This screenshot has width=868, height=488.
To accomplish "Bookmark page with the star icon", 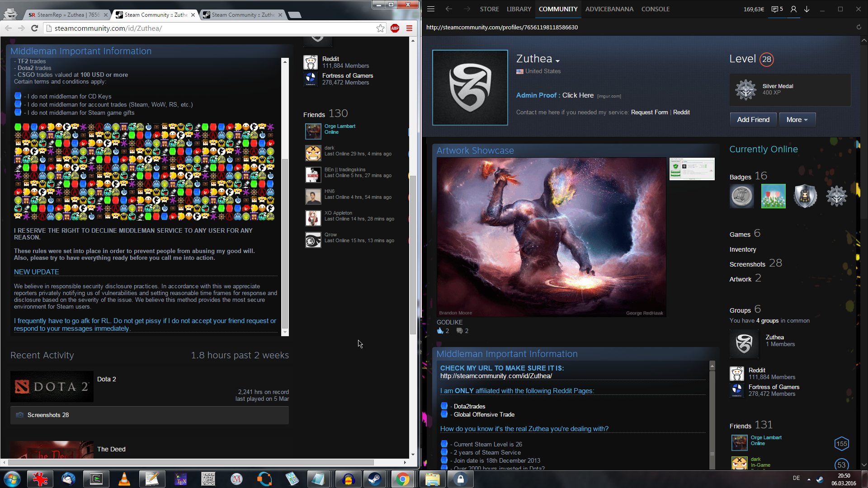I will pyautogui.click(x=380, y=28).
